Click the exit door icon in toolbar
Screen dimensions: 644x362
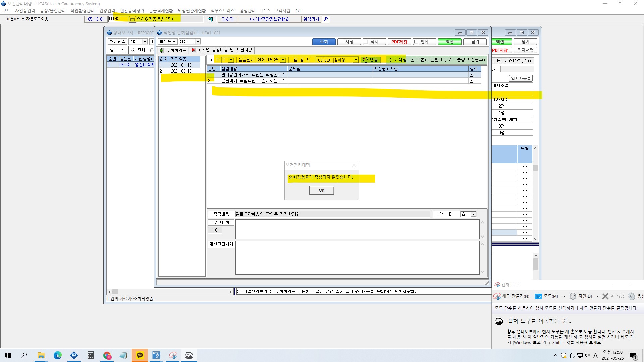coord(210,19)
